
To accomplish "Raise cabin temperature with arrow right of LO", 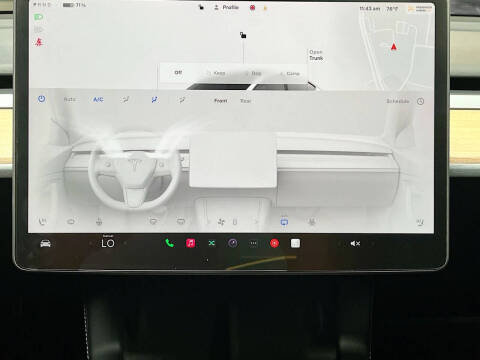I will coord(125,244).
